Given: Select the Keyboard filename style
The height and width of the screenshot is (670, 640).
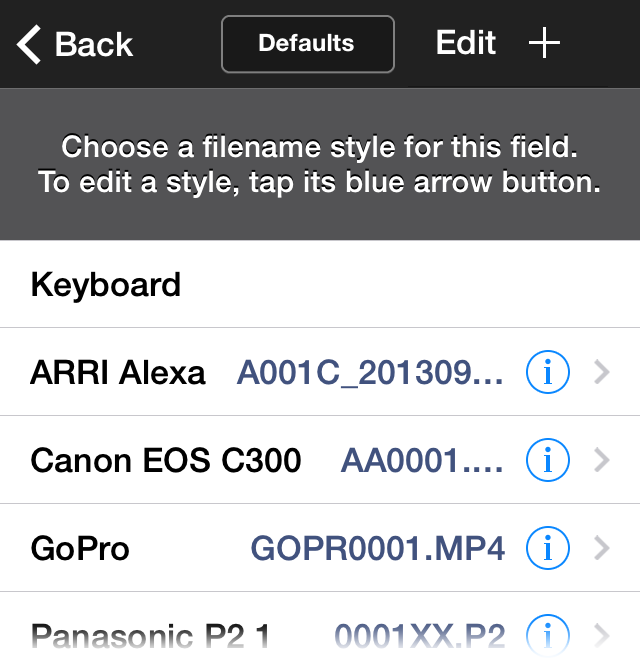Looking at the screenshot, I should point(320,284).
